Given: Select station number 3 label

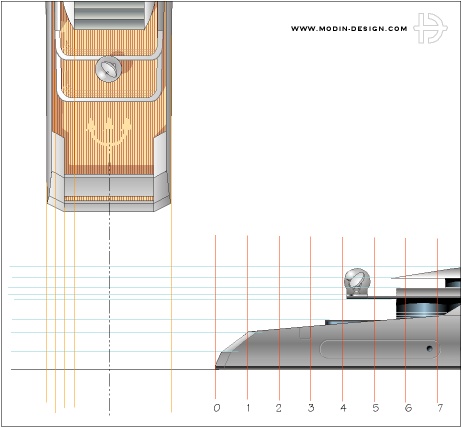Looking at the screenshot, I should [x=311, y=408].
